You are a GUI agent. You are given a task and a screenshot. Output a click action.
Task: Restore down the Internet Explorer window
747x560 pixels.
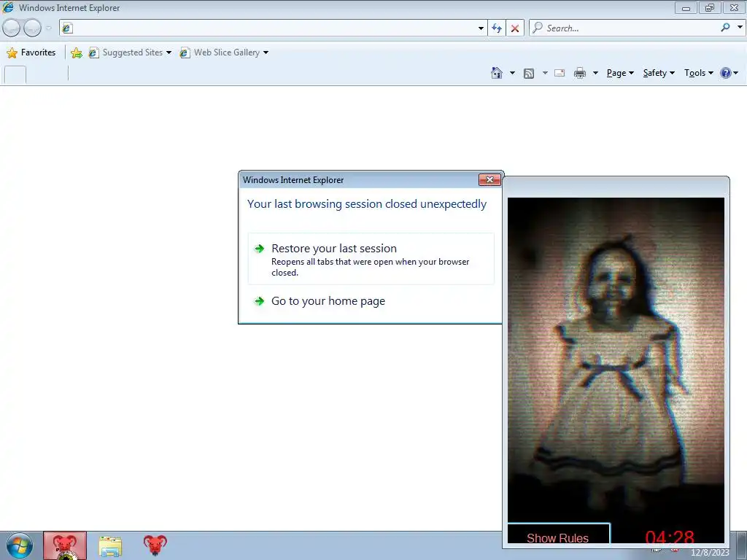click(709, 7)
